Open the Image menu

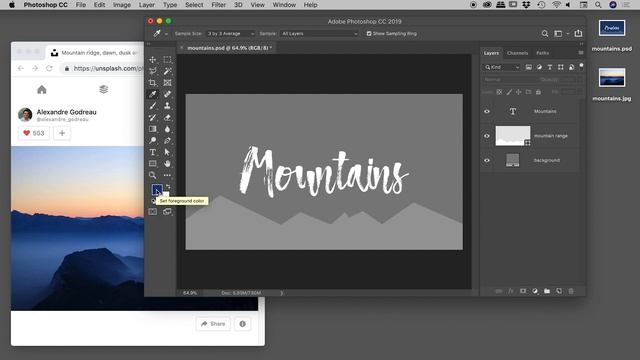click(x=122, y=5)
